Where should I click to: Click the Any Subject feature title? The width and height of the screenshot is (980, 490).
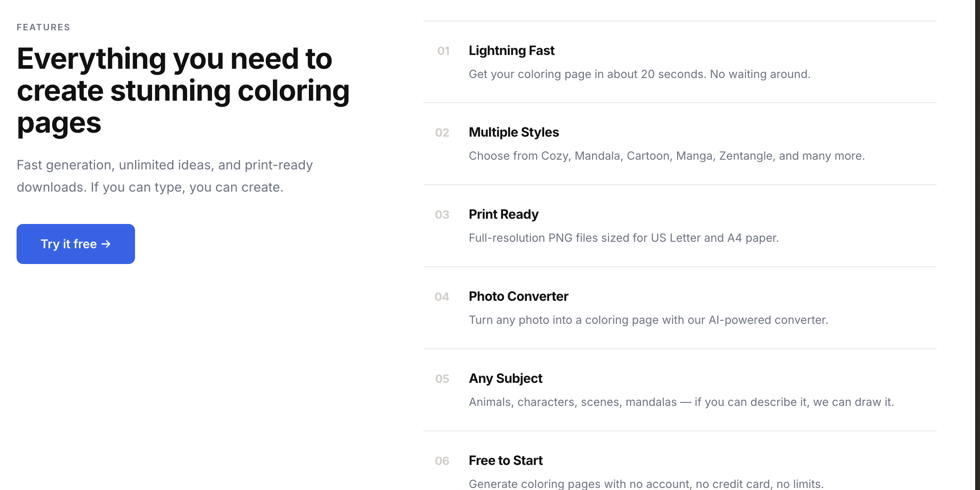[x=505, y=378]
